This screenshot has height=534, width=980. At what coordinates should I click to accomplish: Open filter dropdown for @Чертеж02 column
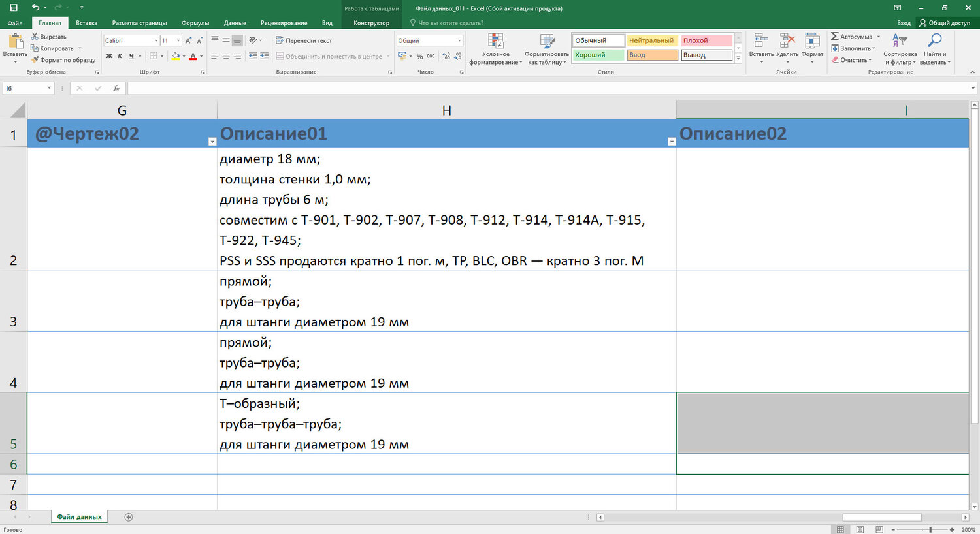pos(212,142)
